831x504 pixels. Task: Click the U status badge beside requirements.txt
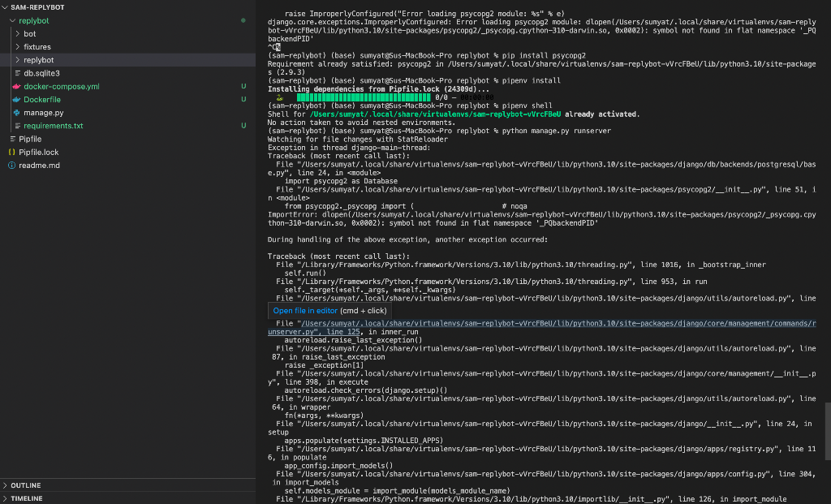243,126
